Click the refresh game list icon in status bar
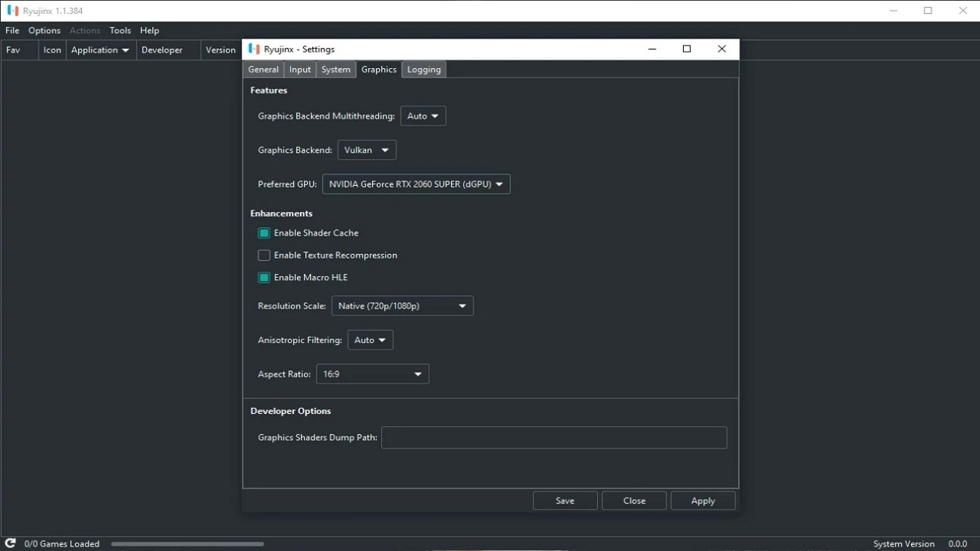Viewport: 980px width, 551px height. pyautogui.click(x=11, y=543)
